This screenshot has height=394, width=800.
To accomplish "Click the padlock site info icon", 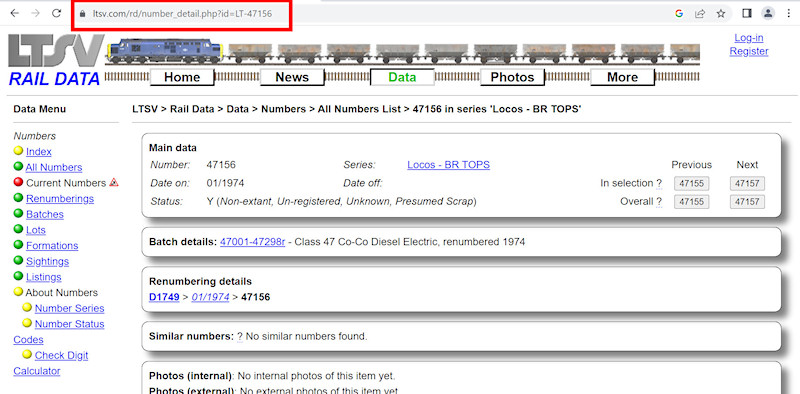I will 83,14.
